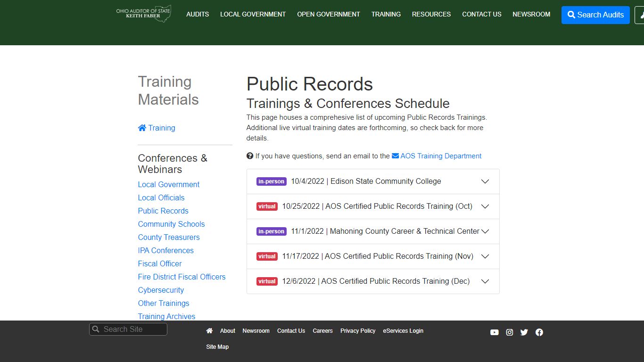
Task: Open the CONTACT US menu
Action: point(482,14)
